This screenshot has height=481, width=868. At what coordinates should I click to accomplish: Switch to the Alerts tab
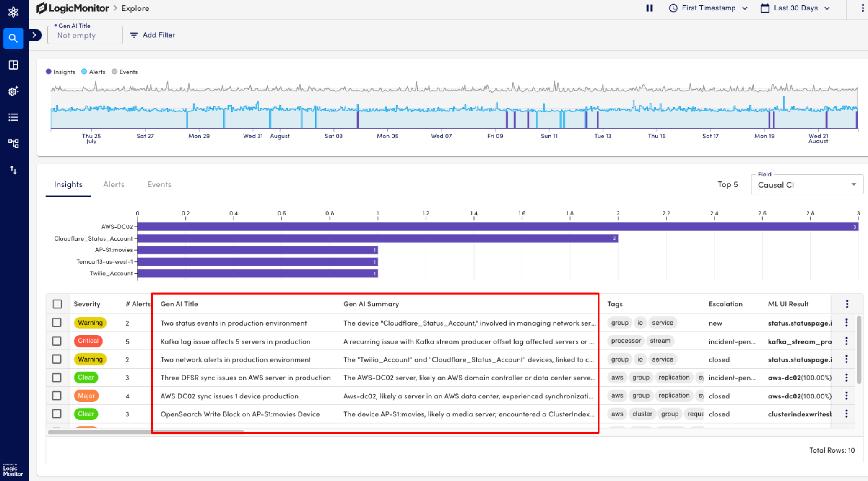point(114,184)
